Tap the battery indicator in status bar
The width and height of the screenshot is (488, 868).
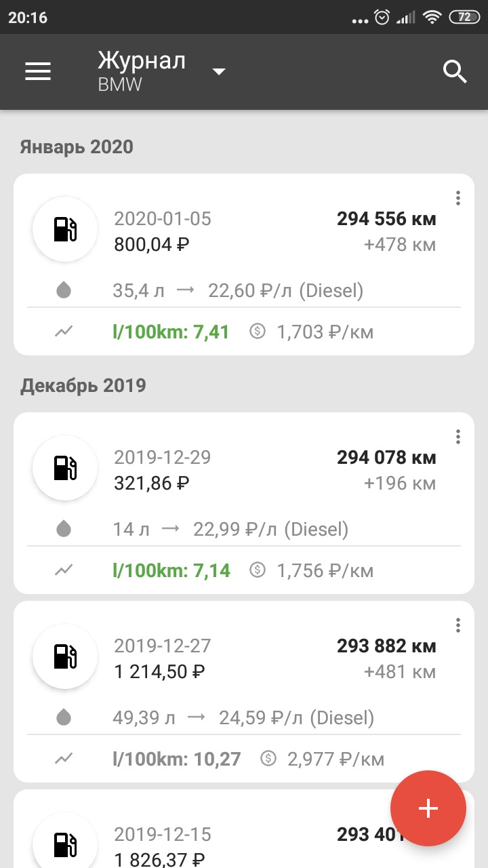click(464, 18)
